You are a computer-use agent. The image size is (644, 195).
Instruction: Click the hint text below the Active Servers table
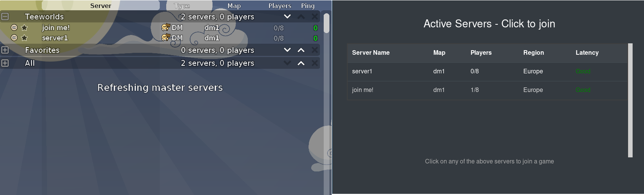[489, 162]
